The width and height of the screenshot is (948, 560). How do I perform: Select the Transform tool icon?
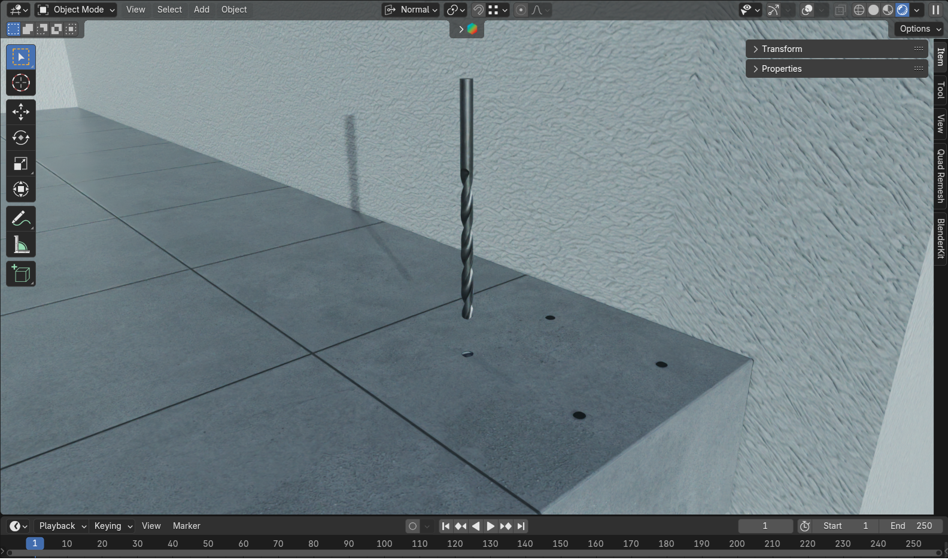pyautogui.click(x=21, y=190)
